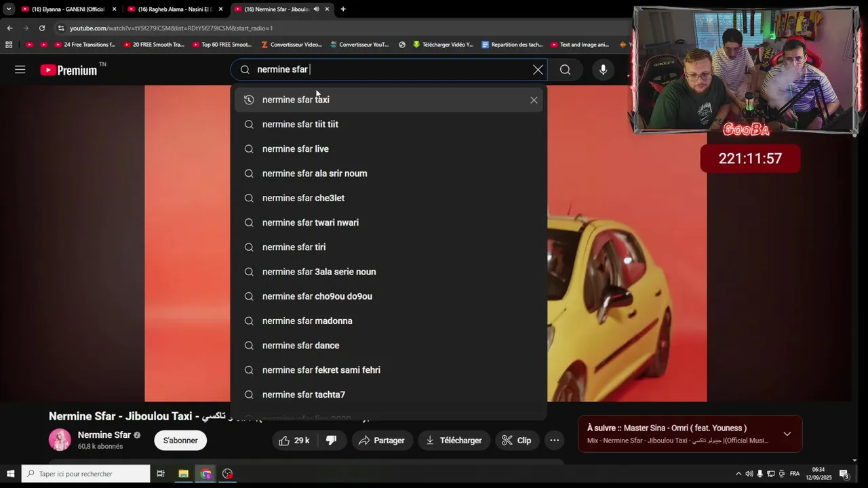Open the notification center icon
The height and width of the screenshot is (488, 868).
pos(844,474)
